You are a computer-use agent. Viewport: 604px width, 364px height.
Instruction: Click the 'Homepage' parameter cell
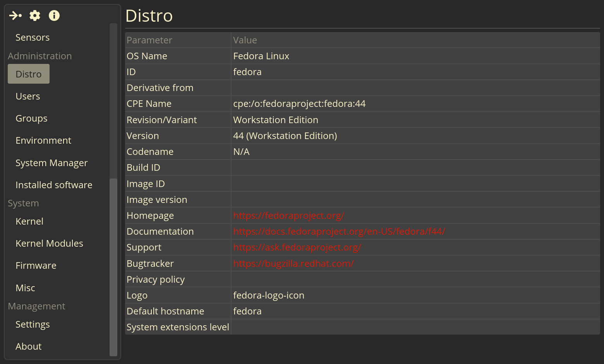[178, 216]
